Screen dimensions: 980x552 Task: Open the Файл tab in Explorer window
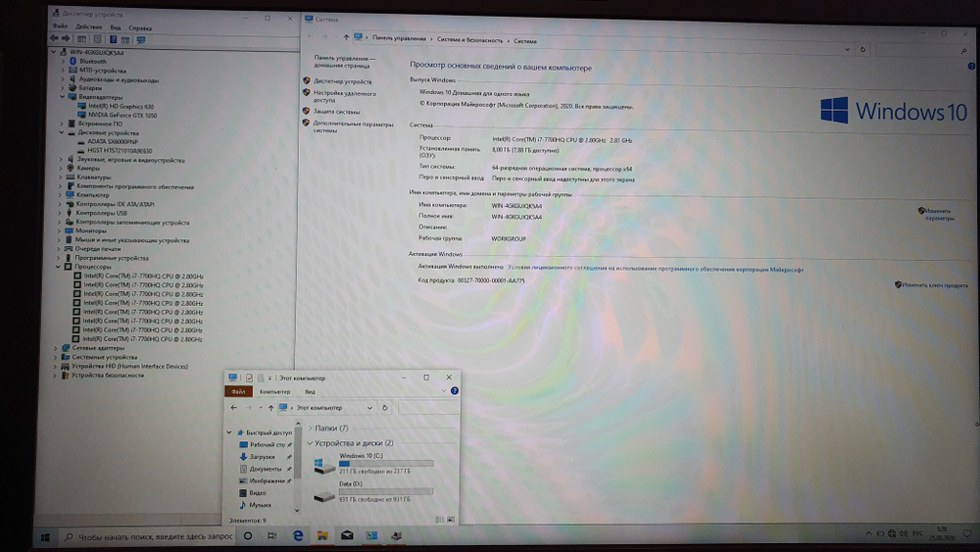238,391
